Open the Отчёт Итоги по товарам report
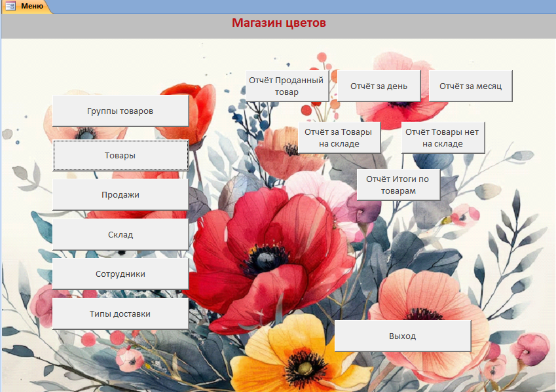 coord(398,185)
